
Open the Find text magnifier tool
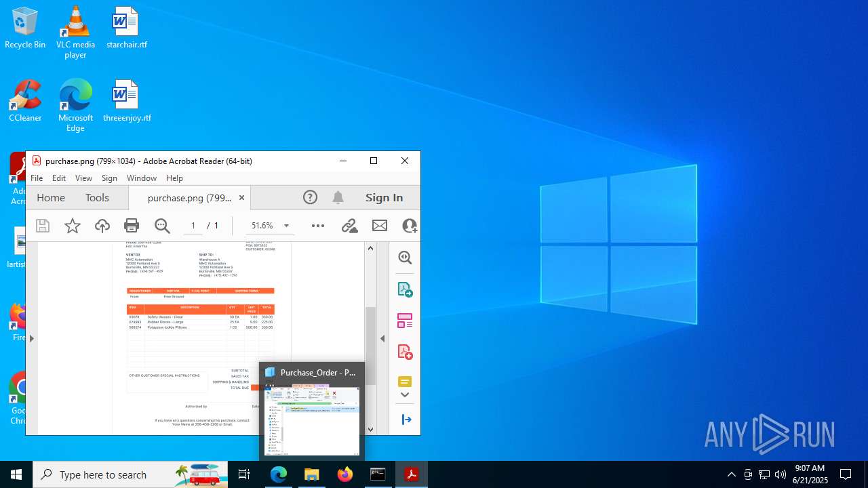coord(162,226)
